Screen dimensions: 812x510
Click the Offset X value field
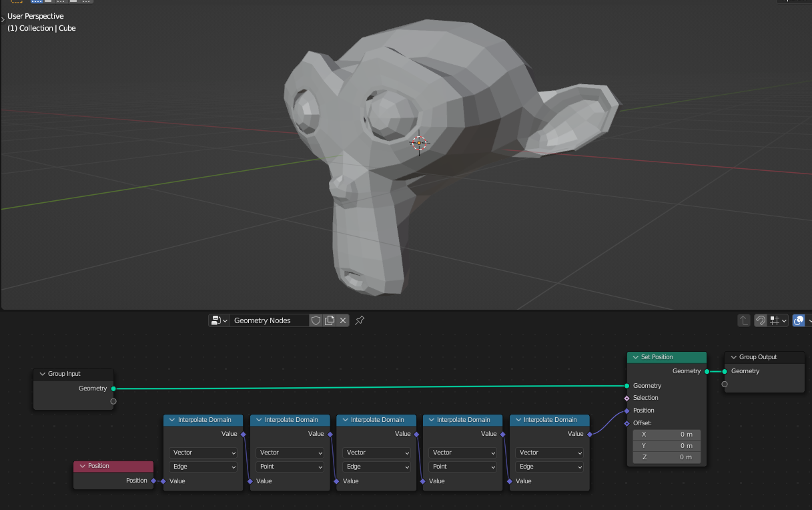(667, 435)
